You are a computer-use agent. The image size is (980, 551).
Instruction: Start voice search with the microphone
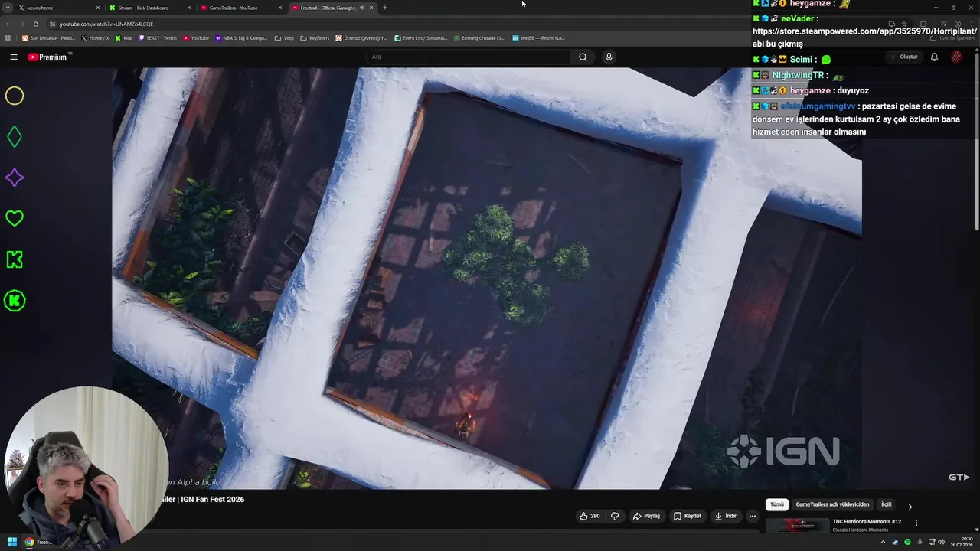click(x=609, y=57)
